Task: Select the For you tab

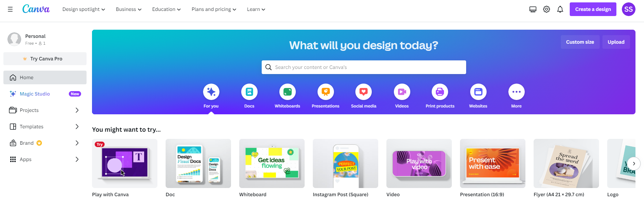Action: tap(211, 96)
